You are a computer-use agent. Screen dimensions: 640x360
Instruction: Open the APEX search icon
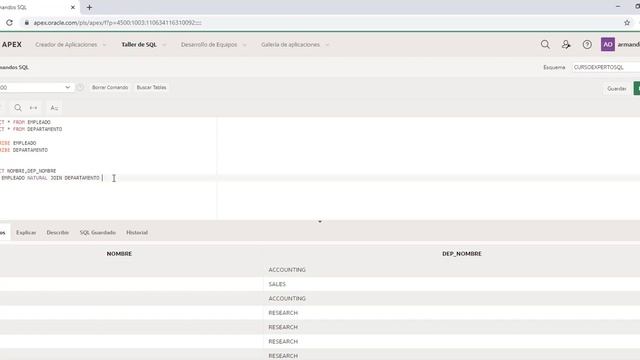click(x=545, y=44)
